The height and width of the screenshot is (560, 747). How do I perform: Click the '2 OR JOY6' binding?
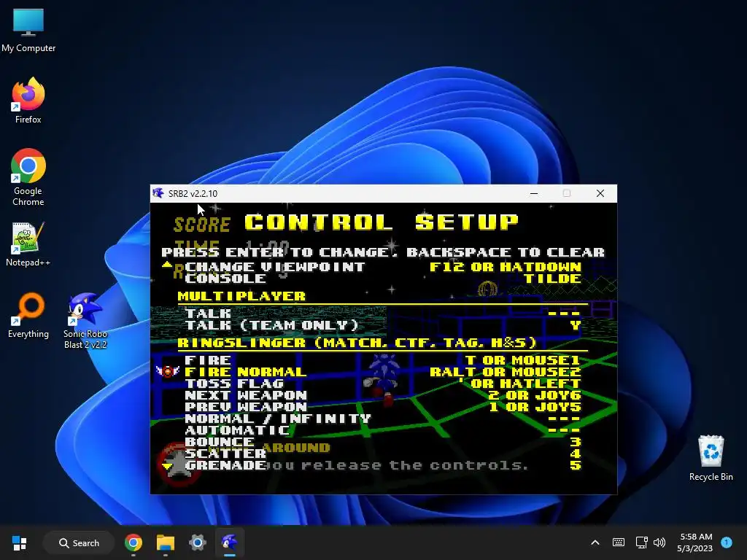tap(535, 395)
